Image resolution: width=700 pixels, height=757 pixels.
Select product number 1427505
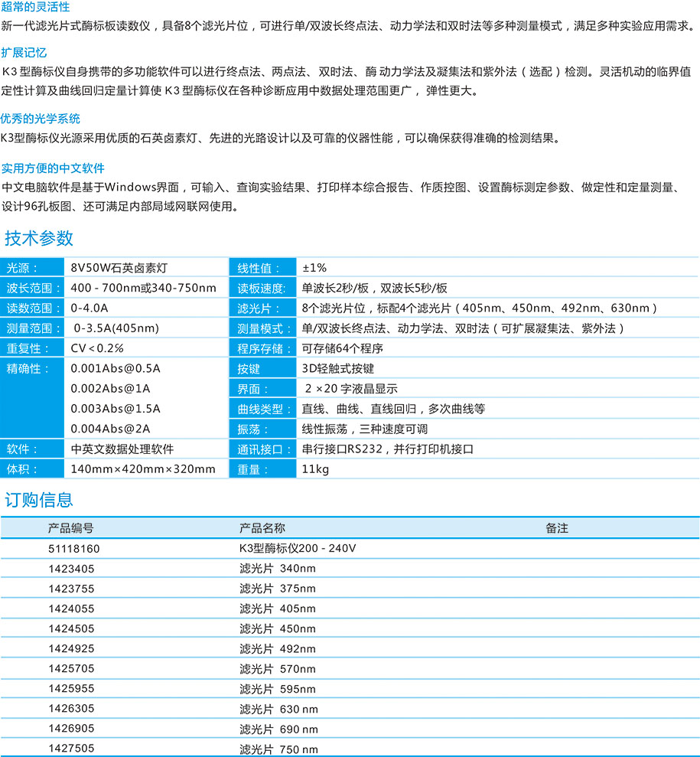point(71,749)
